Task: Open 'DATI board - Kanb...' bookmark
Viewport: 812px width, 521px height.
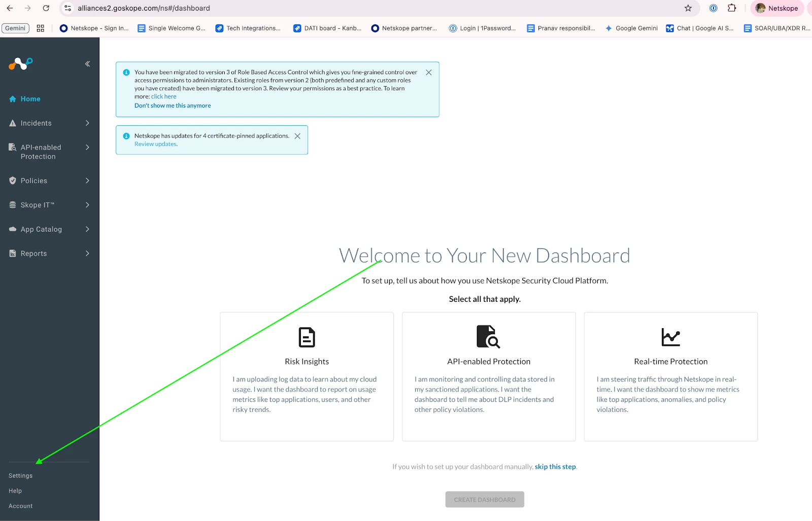Action: point(327,28)
